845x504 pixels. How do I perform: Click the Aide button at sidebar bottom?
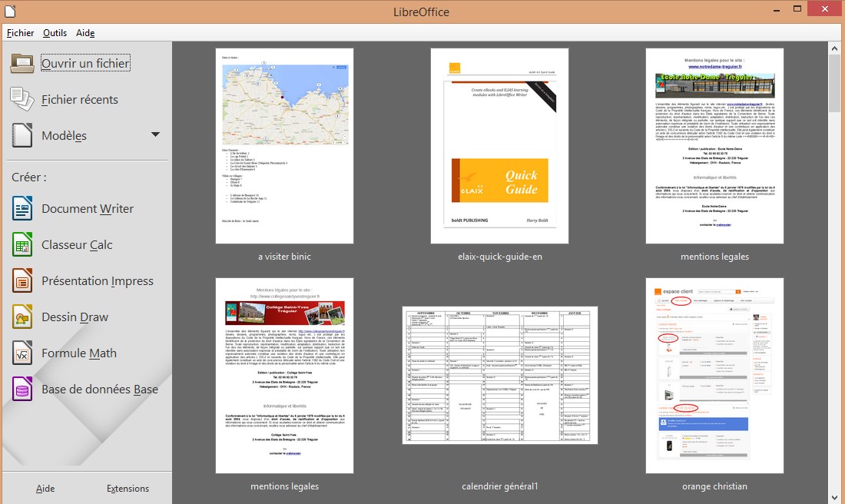point(45,489)
